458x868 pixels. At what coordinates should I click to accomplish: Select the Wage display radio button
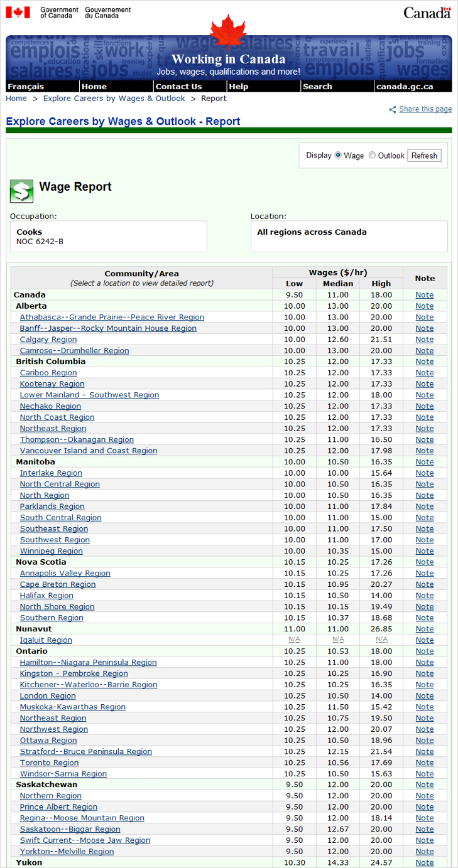pos(339,155)
